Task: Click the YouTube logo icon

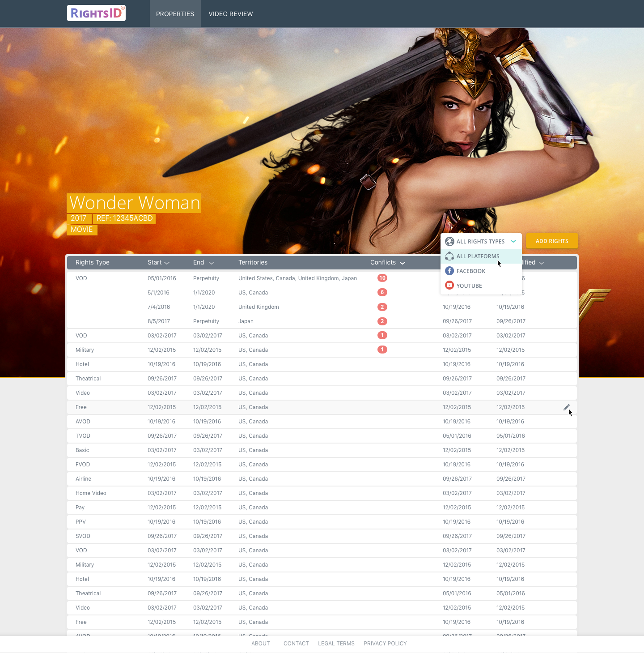Action: [449, 286]
